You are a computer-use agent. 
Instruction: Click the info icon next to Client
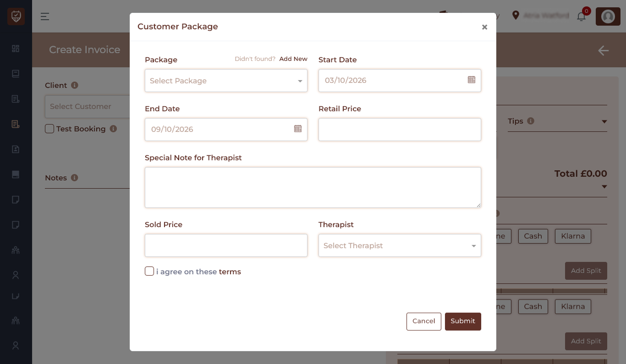(75, 85)
